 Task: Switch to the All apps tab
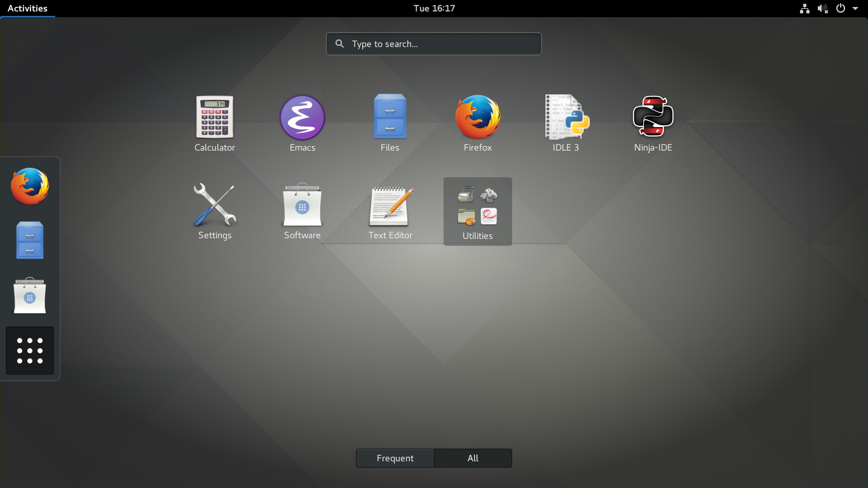[473, 458]
